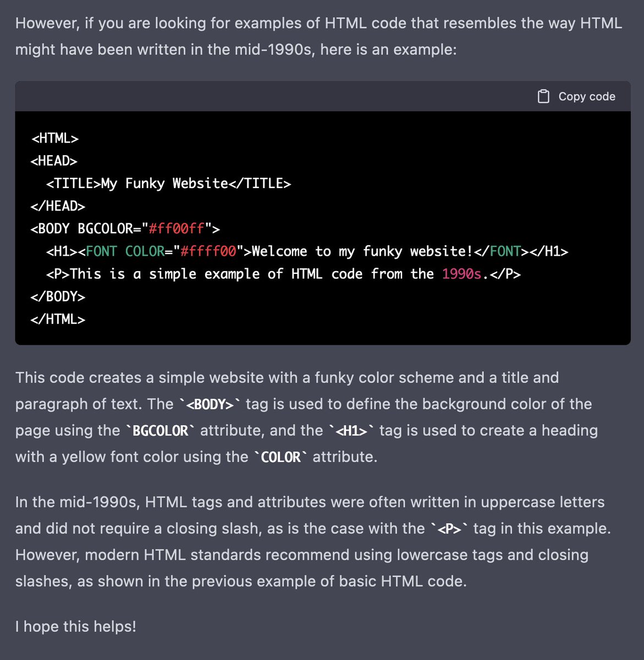Click the 'Welcome to my funky website!' text
This screenshot has width=644, height=660.
click(362, 251)
